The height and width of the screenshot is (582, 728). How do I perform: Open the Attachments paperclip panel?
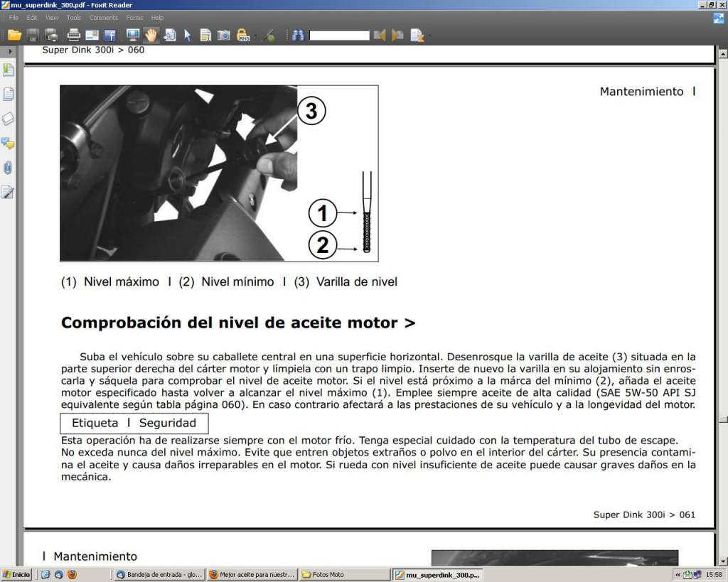tap(8, 168)
